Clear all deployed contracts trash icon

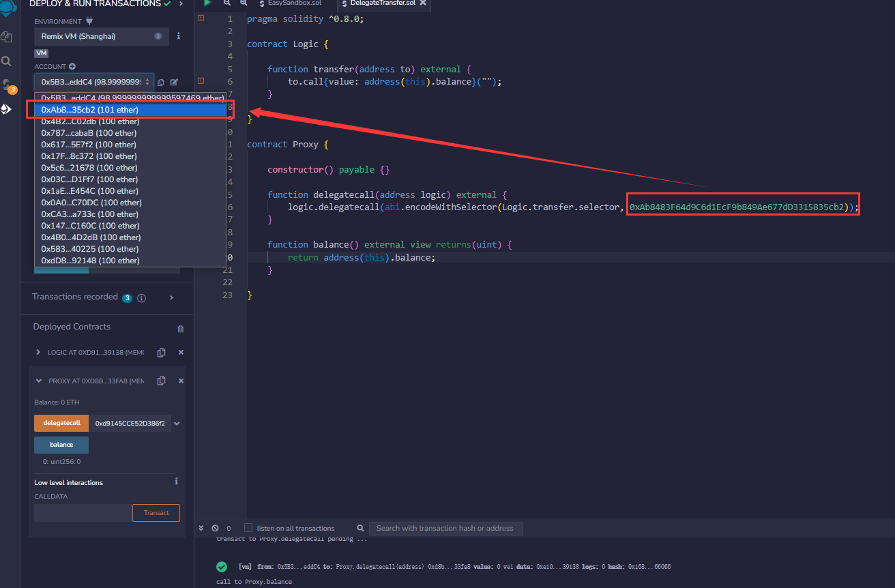[x=181, y=329]
